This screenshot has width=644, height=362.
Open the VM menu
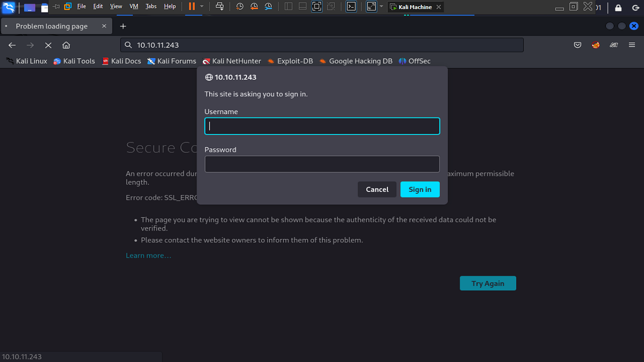[133, 6]
